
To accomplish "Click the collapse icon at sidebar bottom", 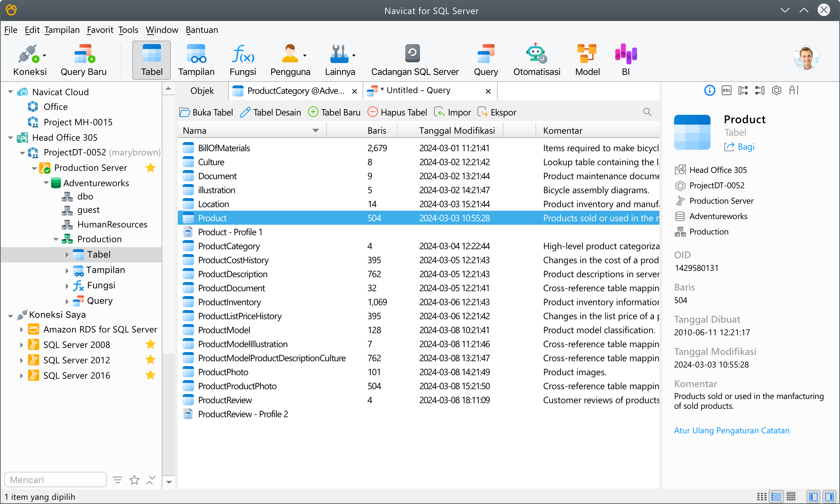I will pos(150,480).
